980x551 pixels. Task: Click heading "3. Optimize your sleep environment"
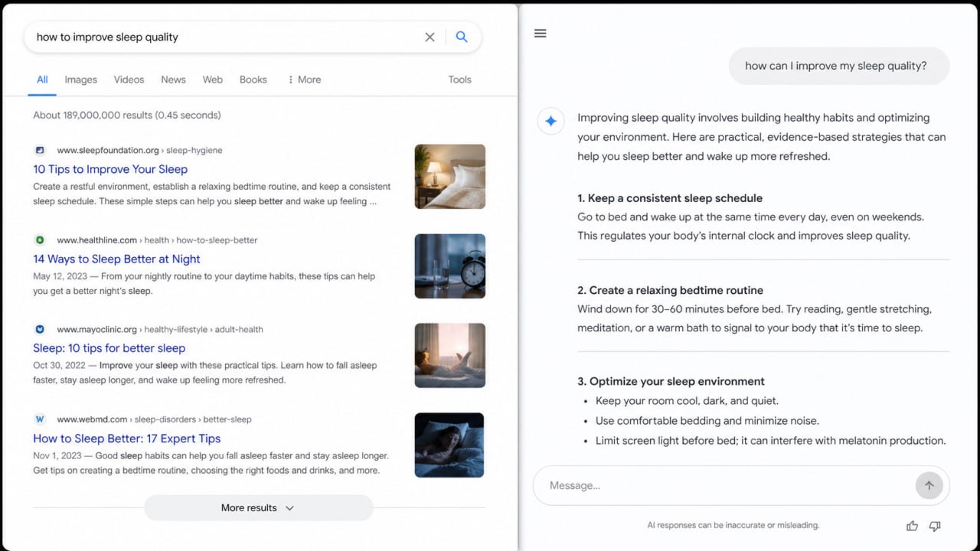(671, 381)
